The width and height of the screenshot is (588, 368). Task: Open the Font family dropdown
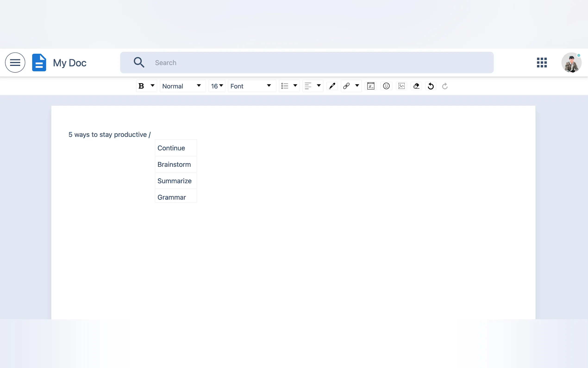(251, 86)
